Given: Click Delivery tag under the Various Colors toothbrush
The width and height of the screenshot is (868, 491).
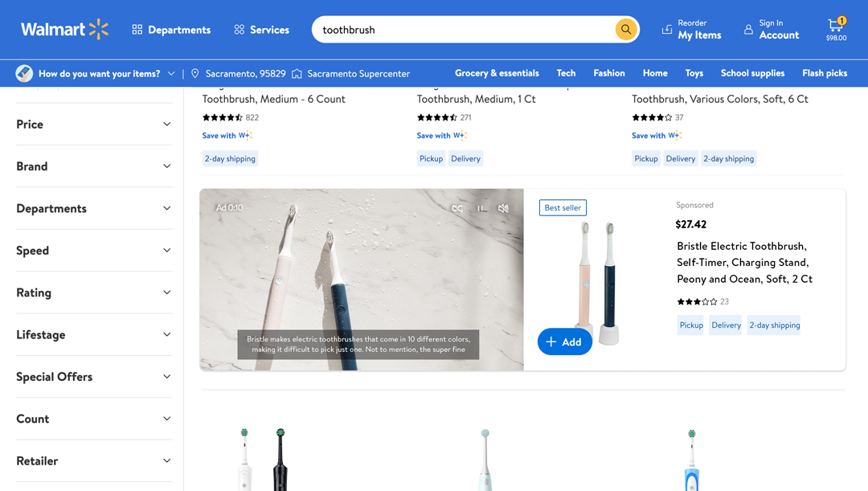Looking at the screenshot, I should pos(681,159).
